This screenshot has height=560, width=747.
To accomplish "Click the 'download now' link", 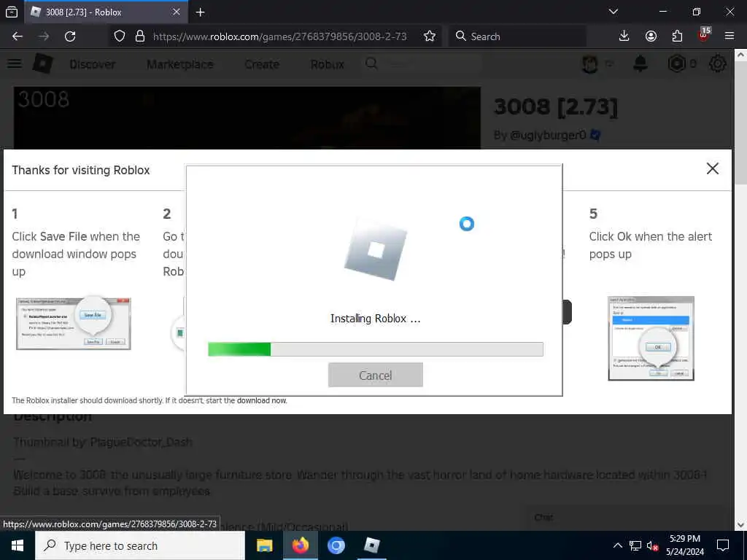I will (x=262, y=400).
